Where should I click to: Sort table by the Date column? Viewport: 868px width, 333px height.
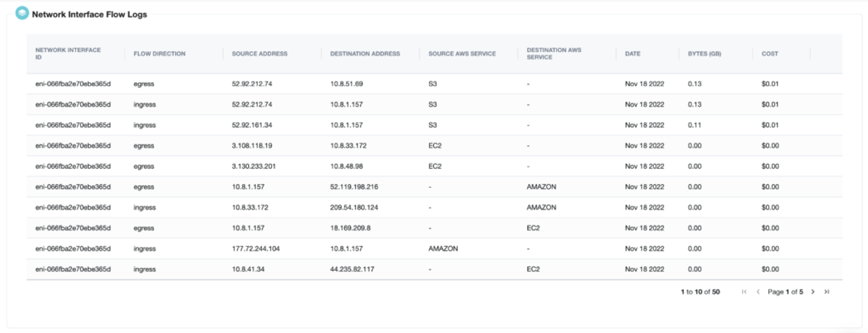point(633,53)
